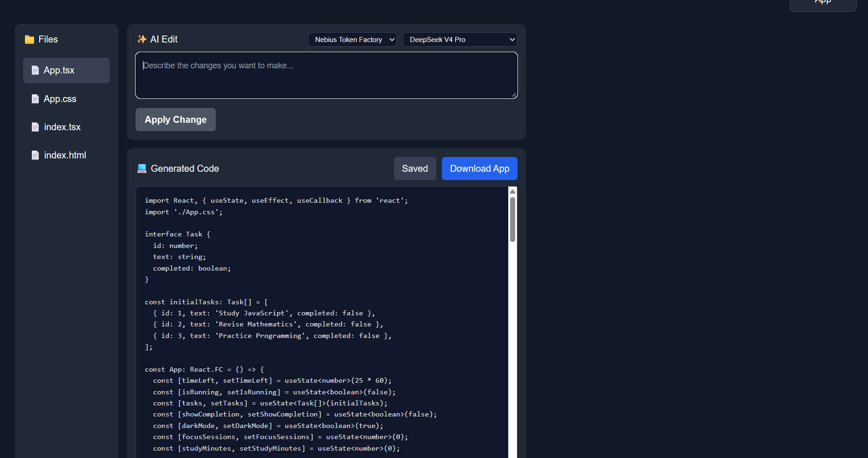Click the code panel scrollbar thumb
This screenshot has width=868, height=458.
[512, 219]
